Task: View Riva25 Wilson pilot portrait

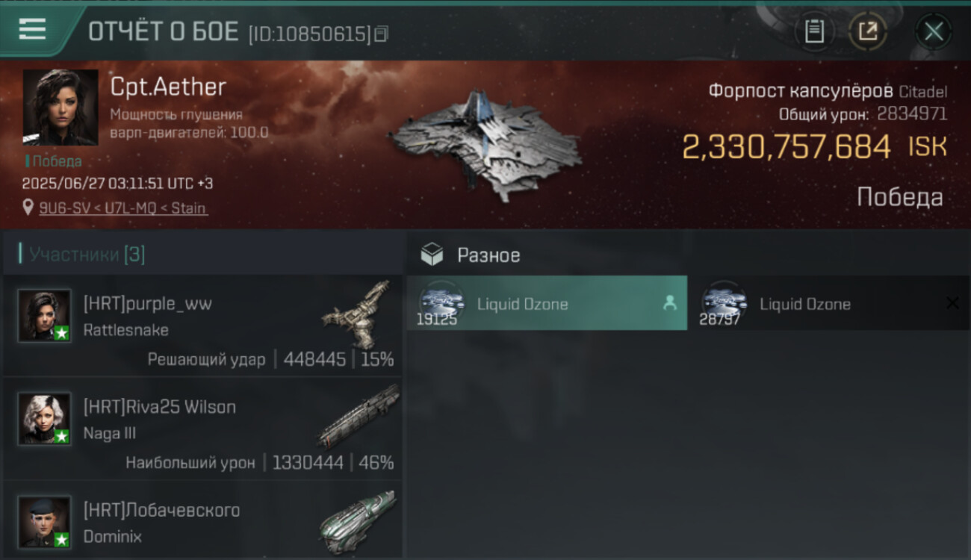Action: tap(45, 419)
